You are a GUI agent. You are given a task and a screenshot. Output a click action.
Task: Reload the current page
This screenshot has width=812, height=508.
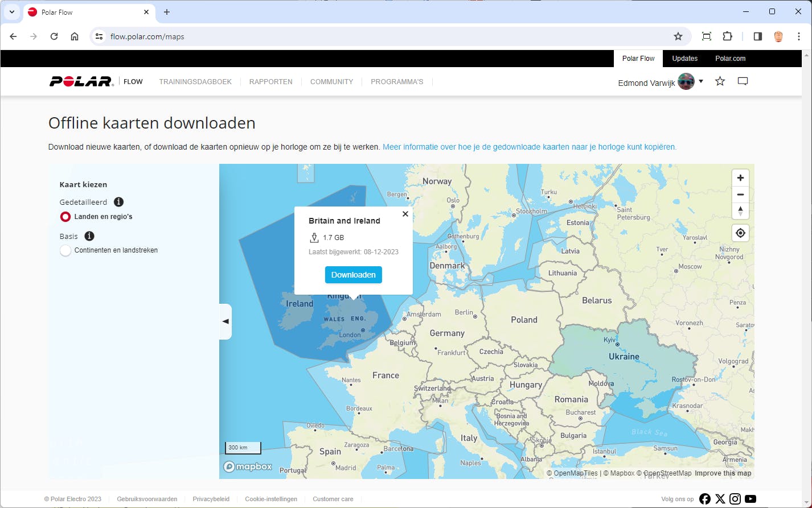coord(54,36)
